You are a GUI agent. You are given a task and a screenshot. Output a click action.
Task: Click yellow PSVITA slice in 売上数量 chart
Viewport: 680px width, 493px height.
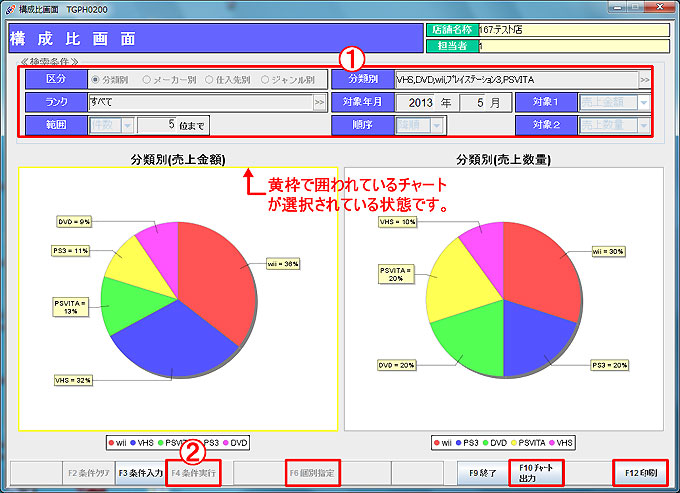pyautogui.click(x=460, y=282)
